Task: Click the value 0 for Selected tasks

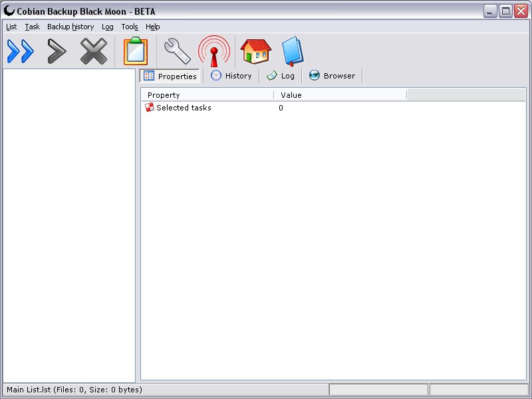Action: pos(281,108)
